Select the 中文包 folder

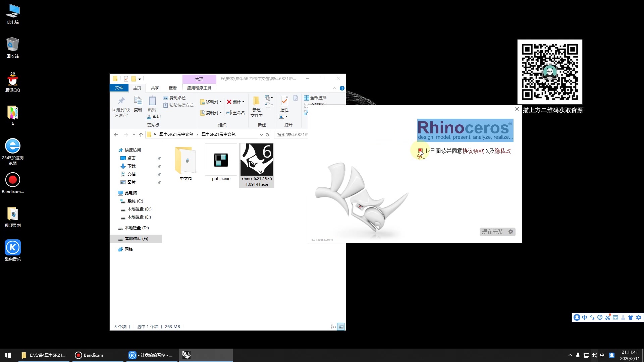coord(185,163)
